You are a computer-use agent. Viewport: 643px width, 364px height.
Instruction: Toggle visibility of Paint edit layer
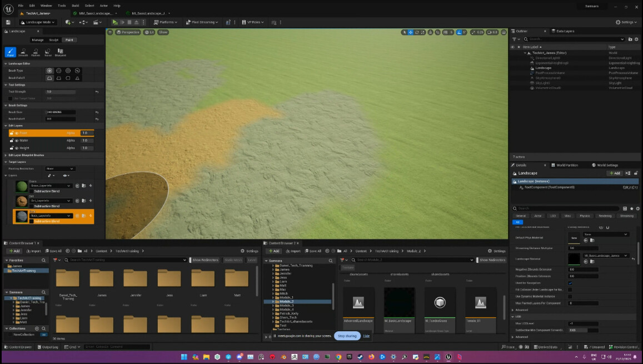[17, 133]
